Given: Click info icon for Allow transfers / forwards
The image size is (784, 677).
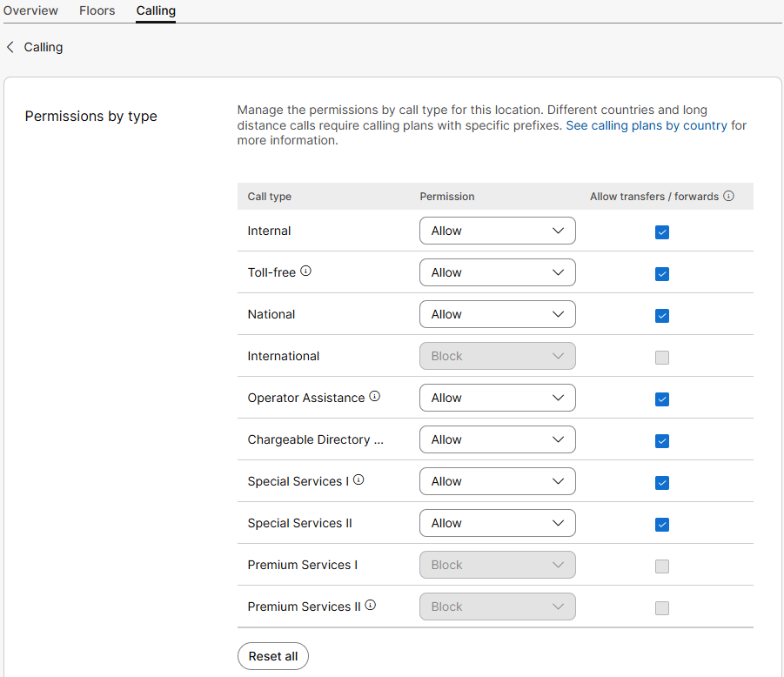Looking at the screenshot, I should click(729, 197).
